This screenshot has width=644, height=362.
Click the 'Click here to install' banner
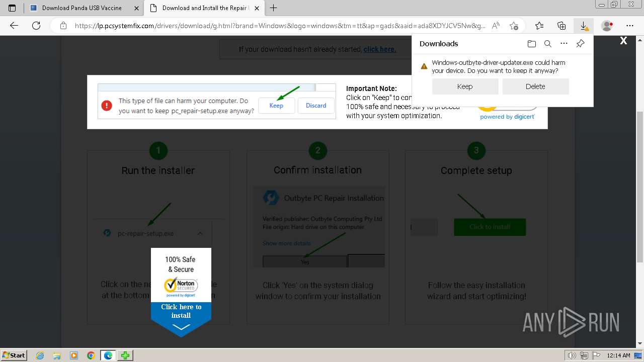pyautogui.click(x=181, y=311)
